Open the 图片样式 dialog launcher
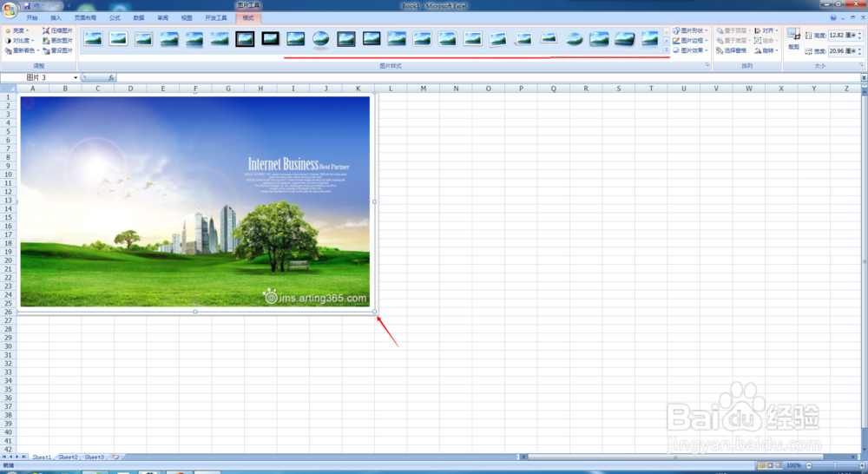Viewport: 868px width, 474px height. [x=707, y=65]
